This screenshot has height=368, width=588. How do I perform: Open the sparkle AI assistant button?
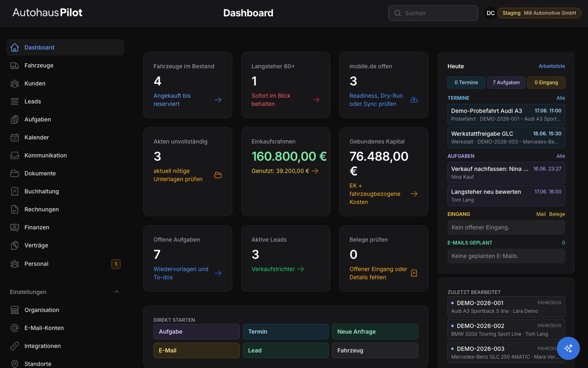pyautogui.click(x=568, y=348)
